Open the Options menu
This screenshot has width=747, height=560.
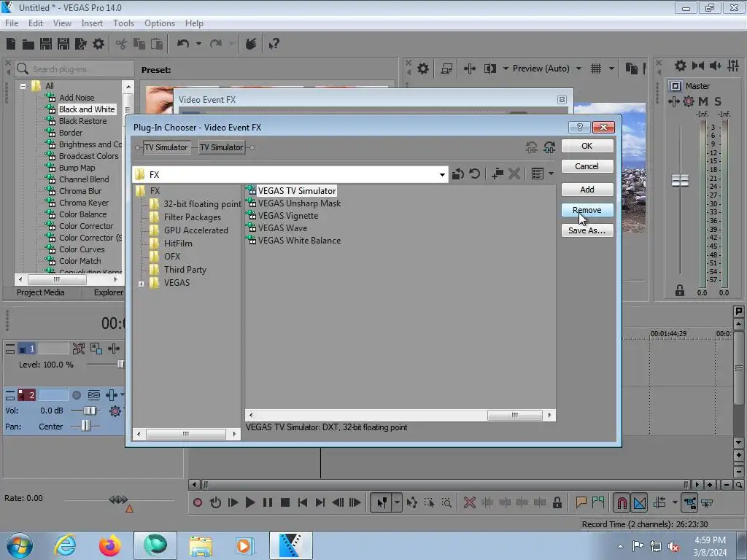tap(160, 23)
